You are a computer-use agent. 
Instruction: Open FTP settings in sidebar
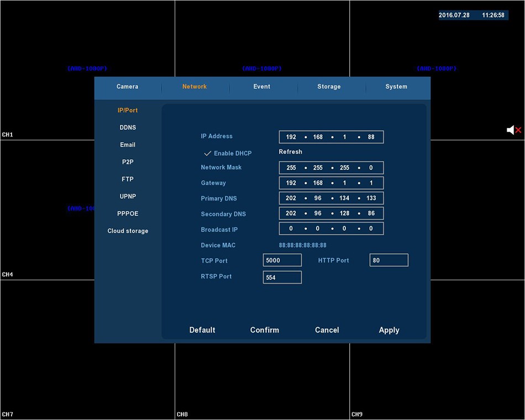[128, 179]
